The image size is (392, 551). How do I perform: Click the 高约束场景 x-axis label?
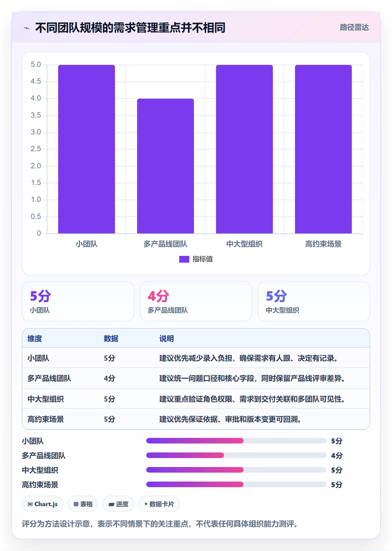click(x=323, y=244)
